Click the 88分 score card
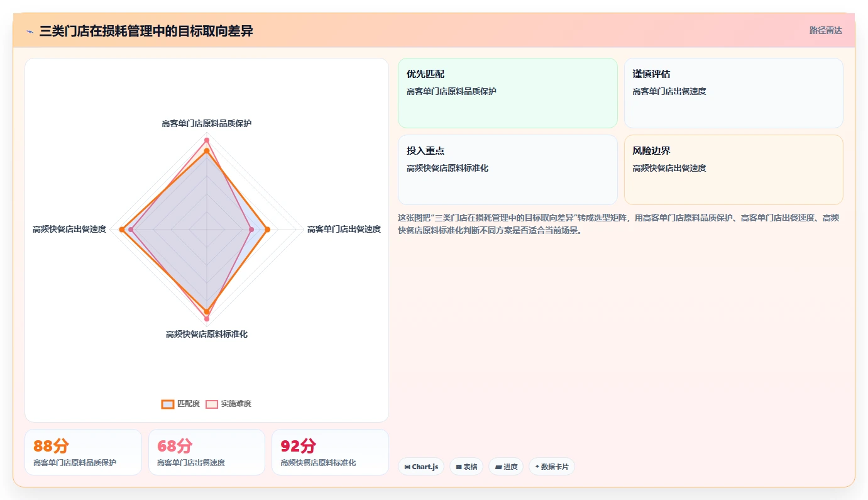Image resolution: width=868 pixels, height=500 pixels. 83,452
